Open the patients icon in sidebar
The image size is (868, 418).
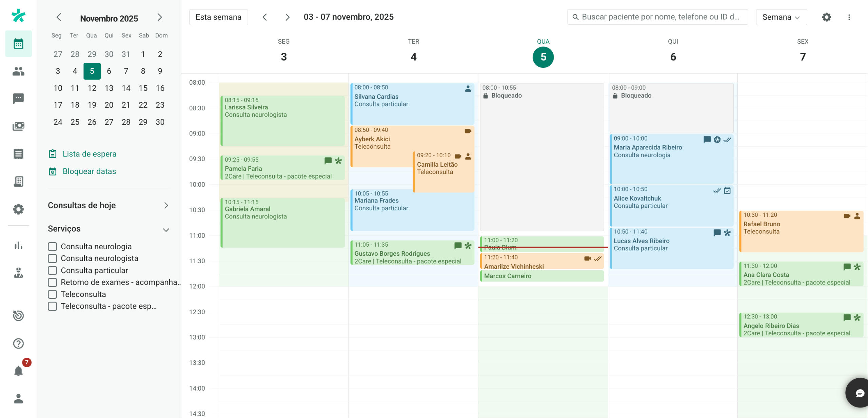pyautogui.click(x=18, y=71)
